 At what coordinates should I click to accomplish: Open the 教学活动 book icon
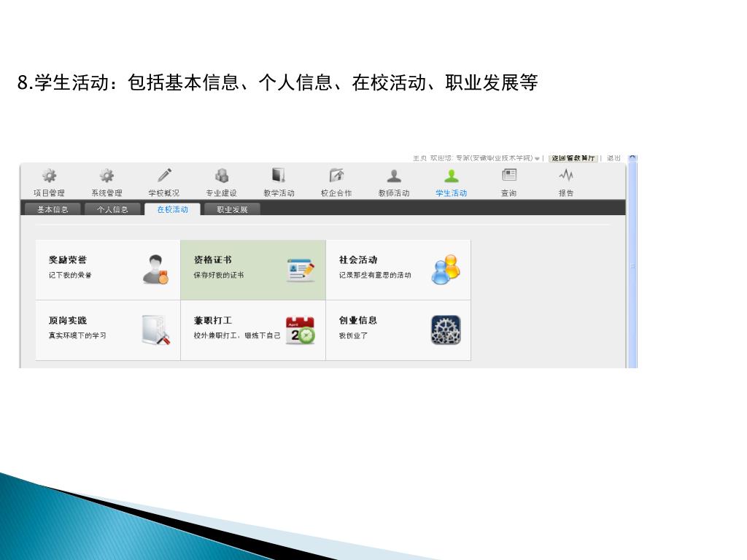click(279, 175)
